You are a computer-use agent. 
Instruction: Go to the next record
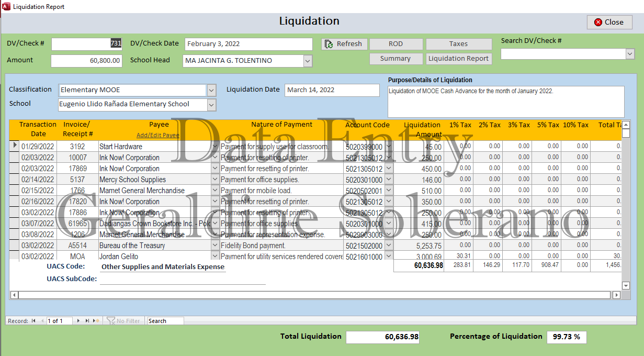click(x=79, y=321)
